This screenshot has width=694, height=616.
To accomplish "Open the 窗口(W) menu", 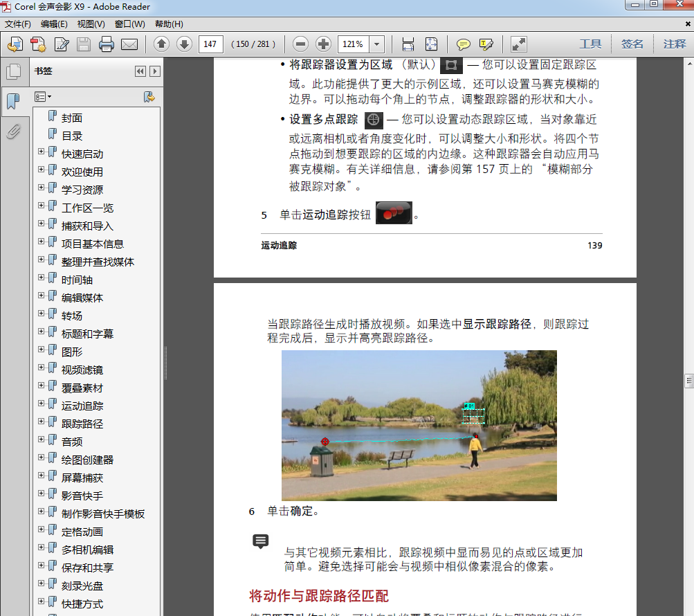I will (x=129, y=24).
